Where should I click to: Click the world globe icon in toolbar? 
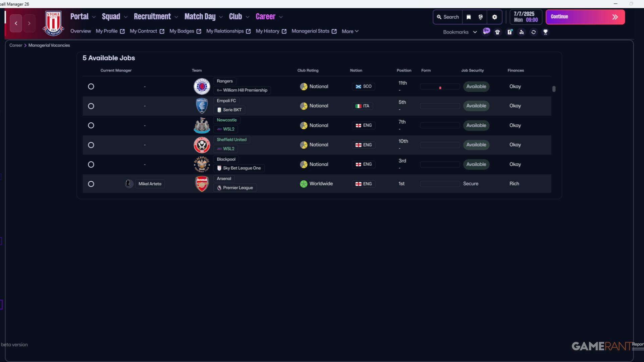pyautogui.click(x=481, y=17)
